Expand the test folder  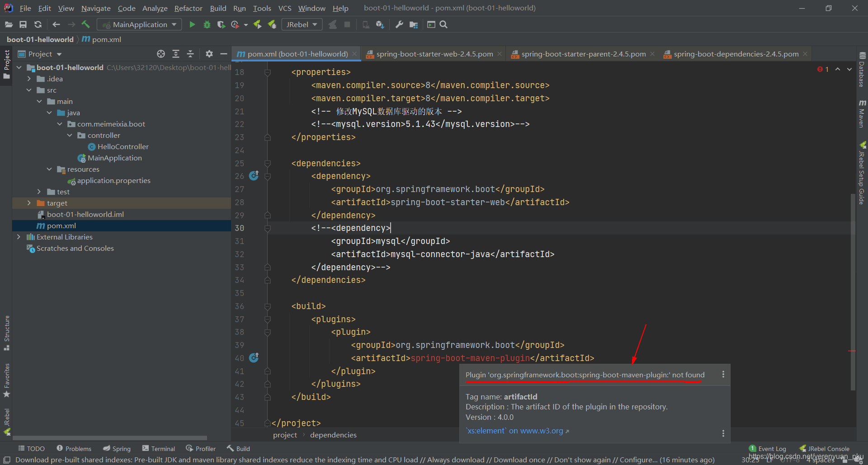click(x=39, y=192)
